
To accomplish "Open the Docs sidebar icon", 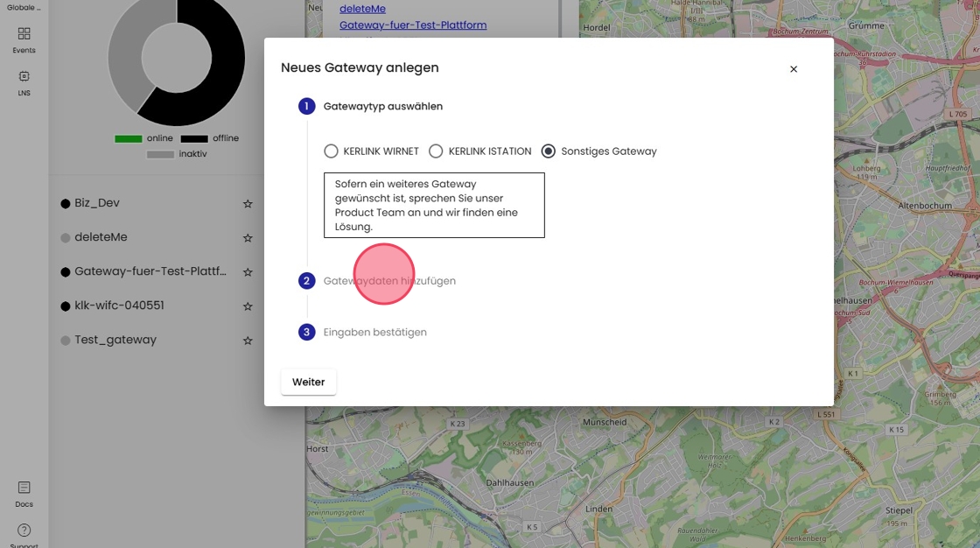I will click(24, 488).
